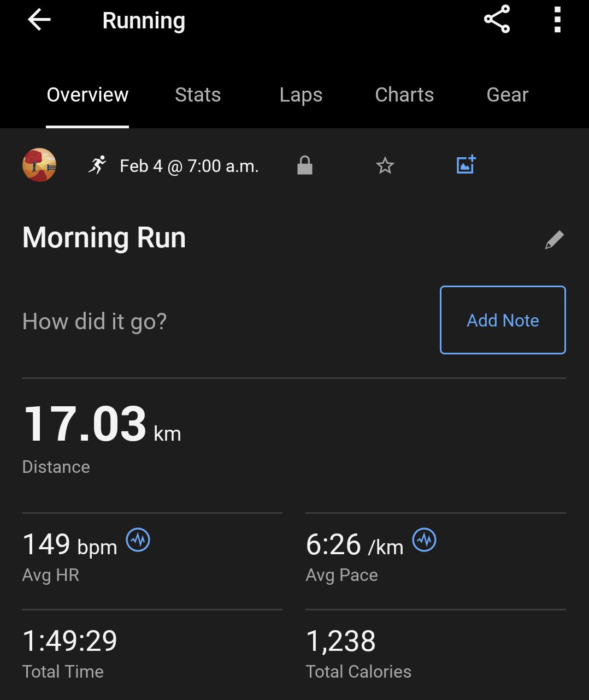Mark activity as favorite with star
Screen dimensions: 589x700
click(x=385, y=165)
